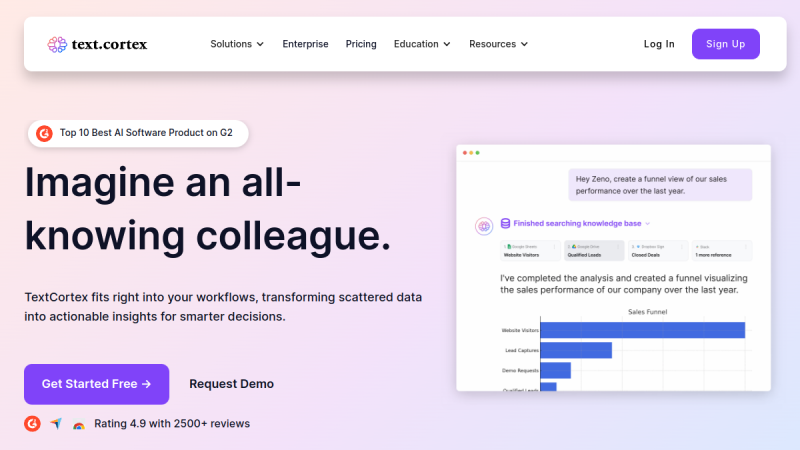Select the Qualified Leads reference card

click(594, 251)
